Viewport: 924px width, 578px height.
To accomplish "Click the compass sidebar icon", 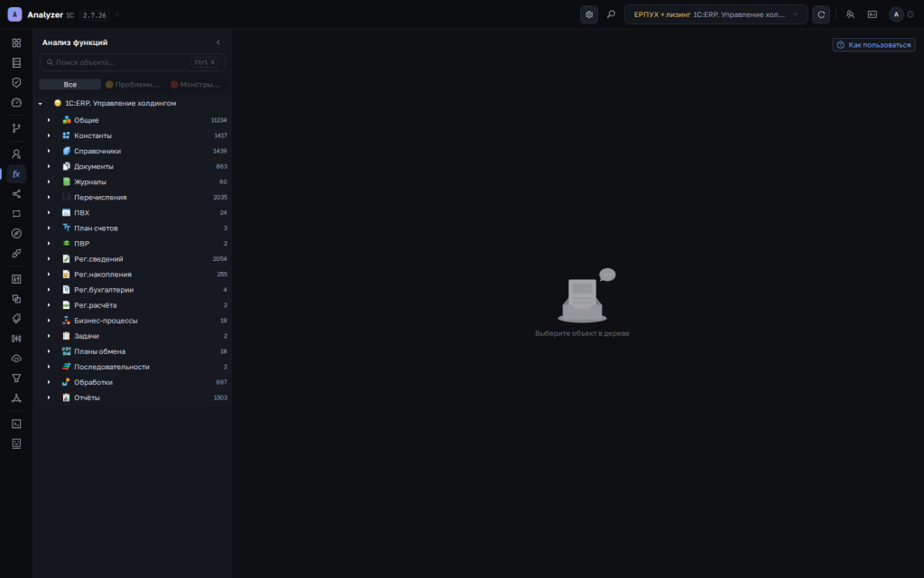I will pos(16,234).
